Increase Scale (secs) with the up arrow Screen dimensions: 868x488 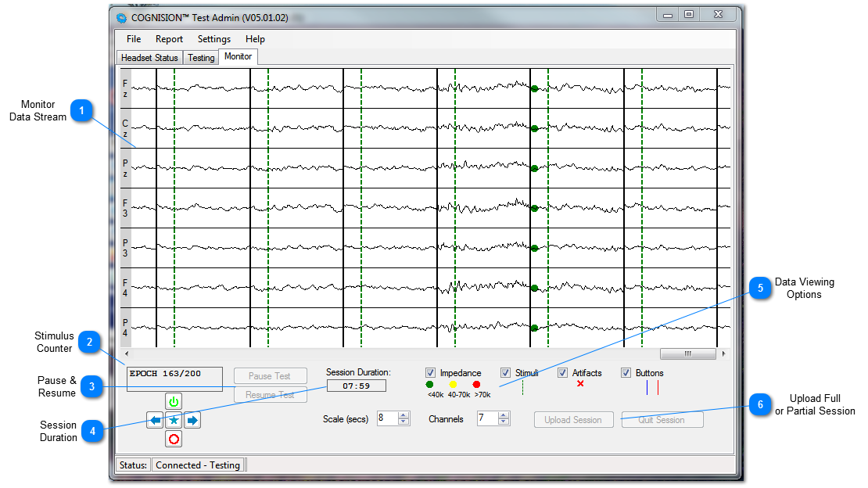coord(404,415)
